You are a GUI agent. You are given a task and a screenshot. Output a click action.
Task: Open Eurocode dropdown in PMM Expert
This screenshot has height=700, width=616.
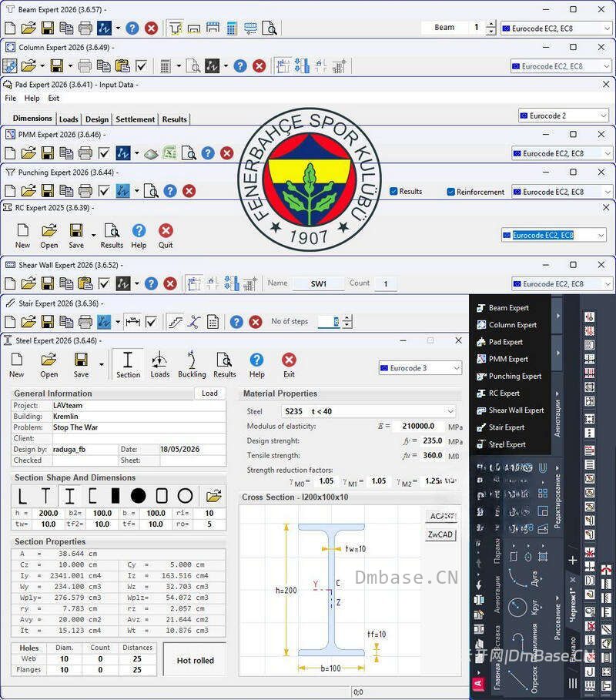562,153
